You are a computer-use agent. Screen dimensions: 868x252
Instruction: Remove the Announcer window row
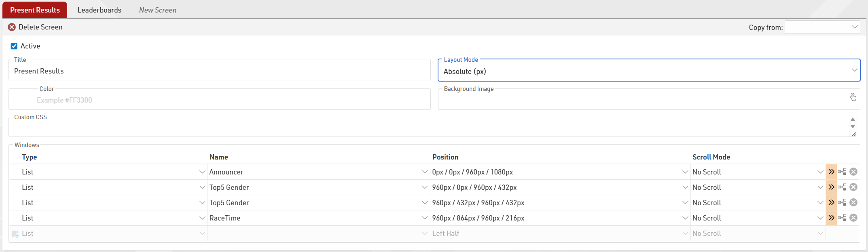pyautogui.click(x=853, y=172)
